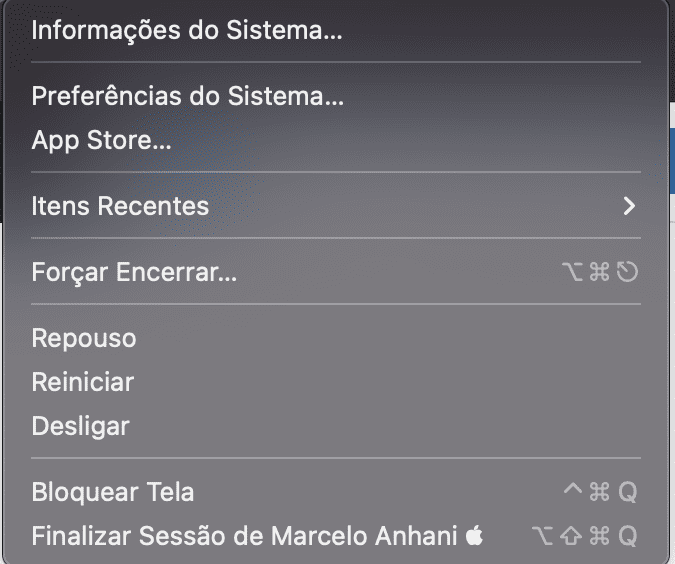Screen dimensions: 675x564
Task: Choose Forçar Encerrar option
Action: point(134,272)
